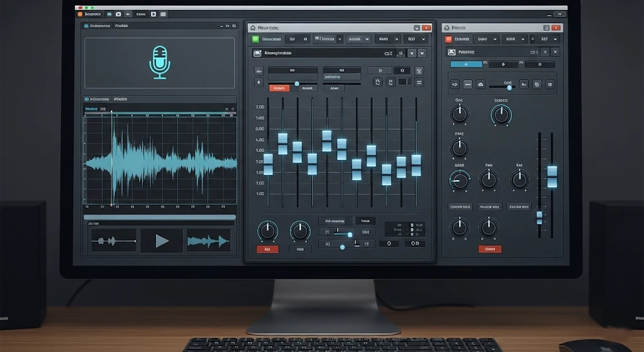The height and width of the screenshot is (352, 644).
Task: Click the levels icon button above the mixer faders
Action: pos(258,71)
